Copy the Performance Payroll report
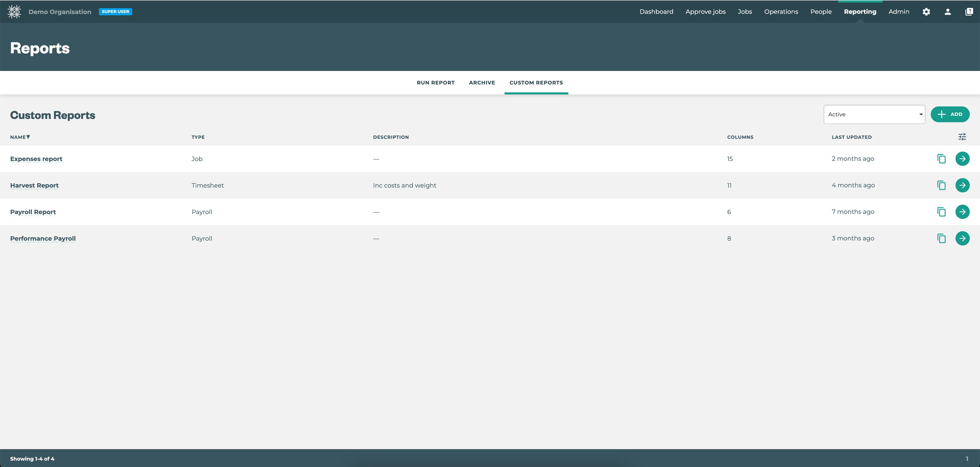 pyautogui.click(x=941, y=238)
